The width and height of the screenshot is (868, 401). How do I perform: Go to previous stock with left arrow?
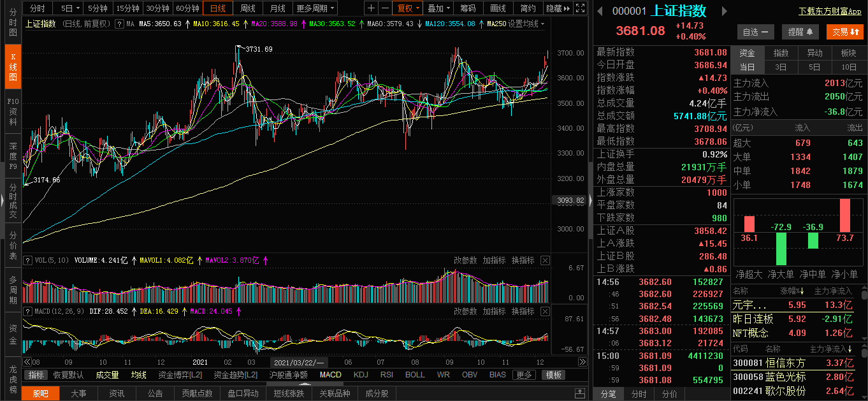(x=599, y=11)
